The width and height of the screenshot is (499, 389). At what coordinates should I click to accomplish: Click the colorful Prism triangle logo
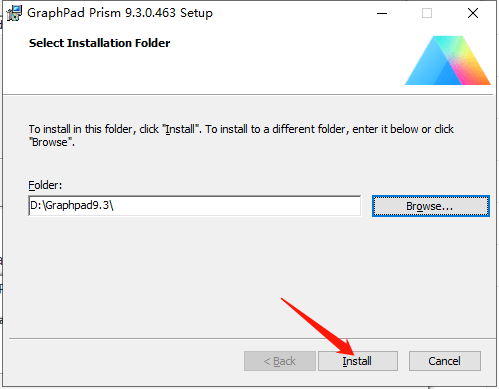448,60
